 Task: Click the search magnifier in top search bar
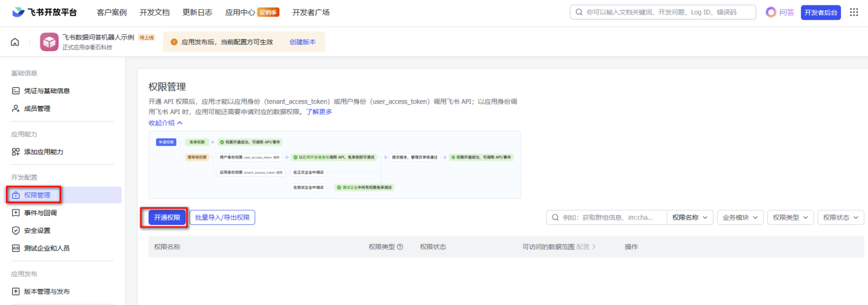(579, 12)
